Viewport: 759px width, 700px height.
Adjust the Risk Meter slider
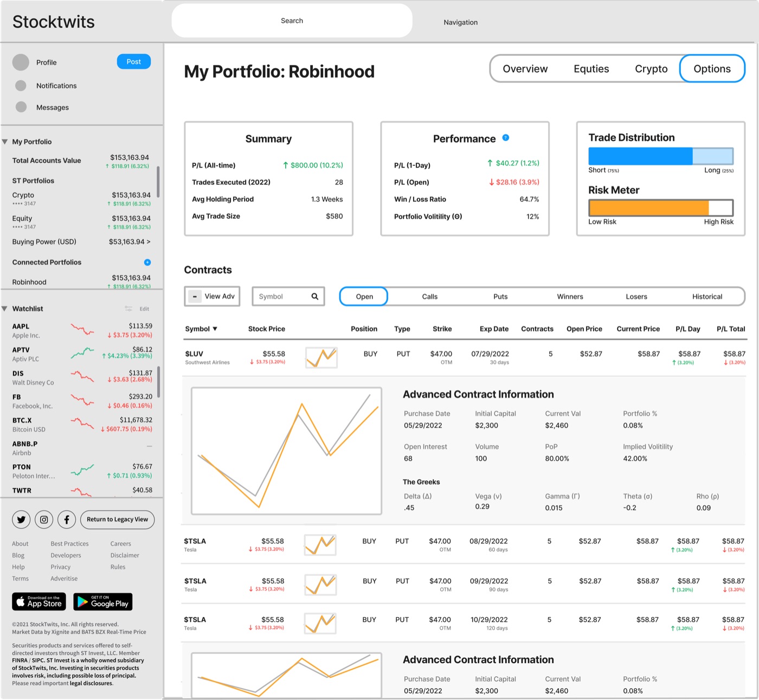pyautogui.click(x=660, y=207)
